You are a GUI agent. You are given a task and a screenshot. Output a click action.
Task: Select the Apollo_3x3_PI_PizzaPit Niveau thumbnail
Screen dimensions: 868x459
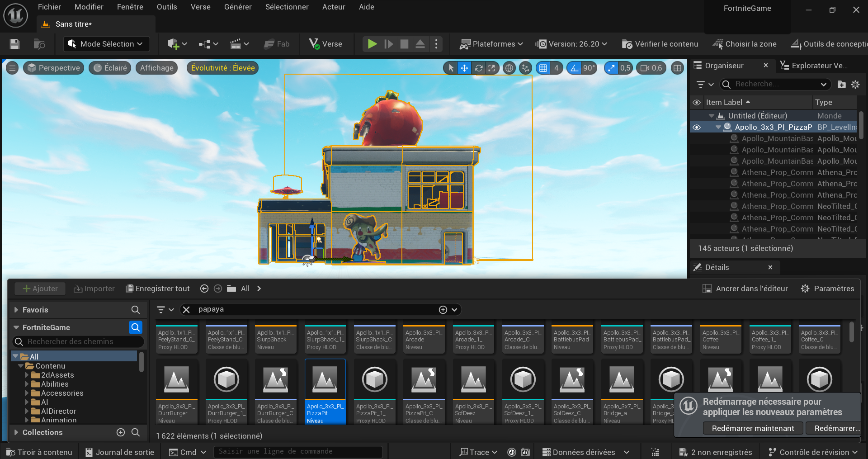325,392
